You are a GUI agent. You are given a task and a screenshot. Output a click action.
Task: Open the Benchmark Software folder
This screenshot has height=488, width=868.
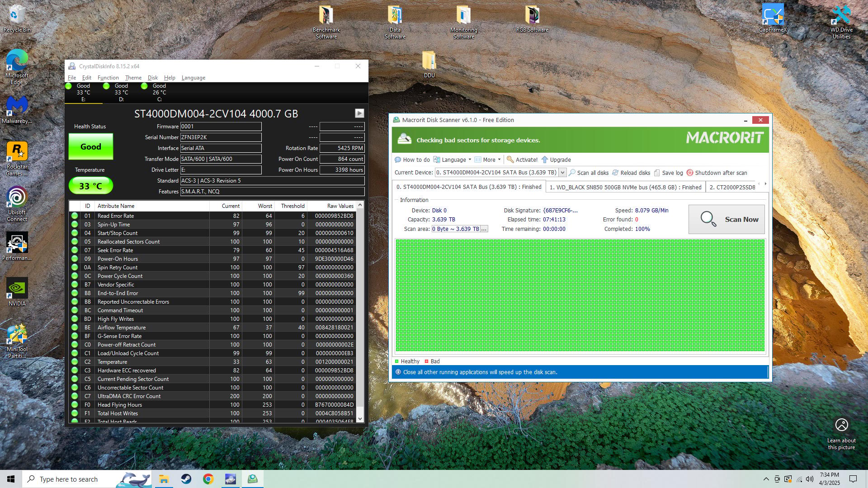(326, 22)
